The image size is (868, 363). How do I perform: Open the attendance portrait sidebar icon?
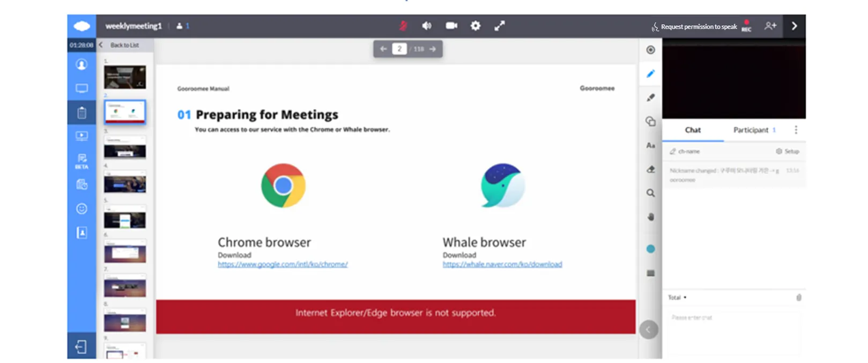coord(81,233)
